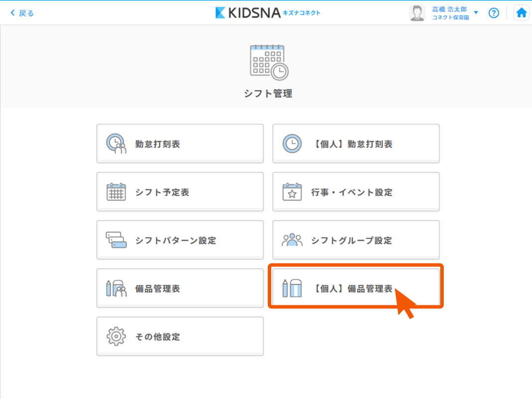This screenshot has height=399, width=532.
Task: Click the starred calendar icon for 行事・イベント設定
Action: click(292, 192)
